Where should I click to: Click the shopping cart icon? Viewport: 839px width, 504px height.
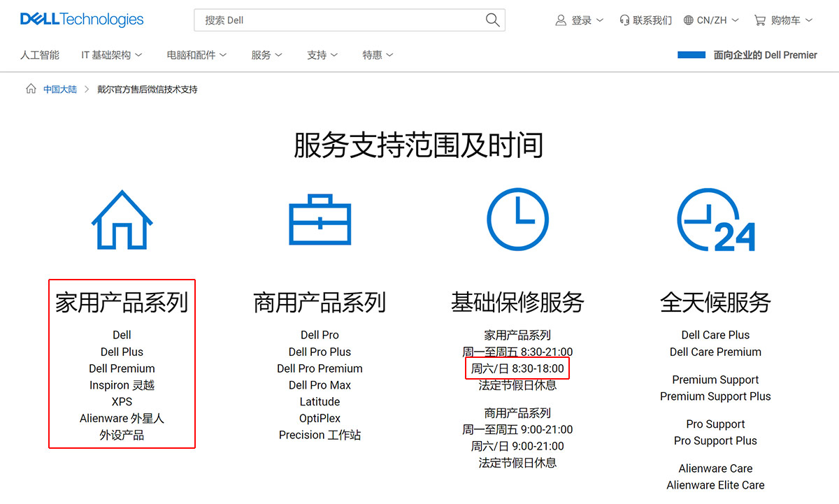pyautogui.click(x=760, y=20)
